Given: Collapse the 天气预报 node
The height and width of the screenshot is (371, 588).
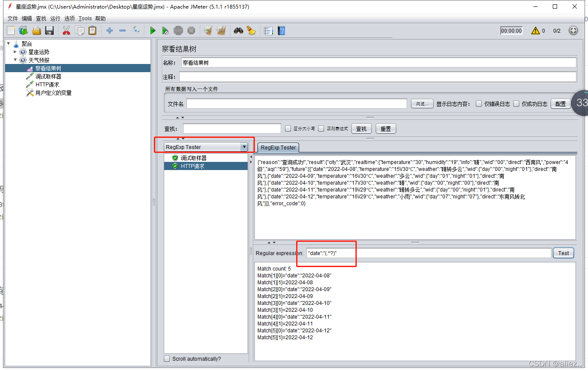Looking at the screenshot, I should click(15, 60).
